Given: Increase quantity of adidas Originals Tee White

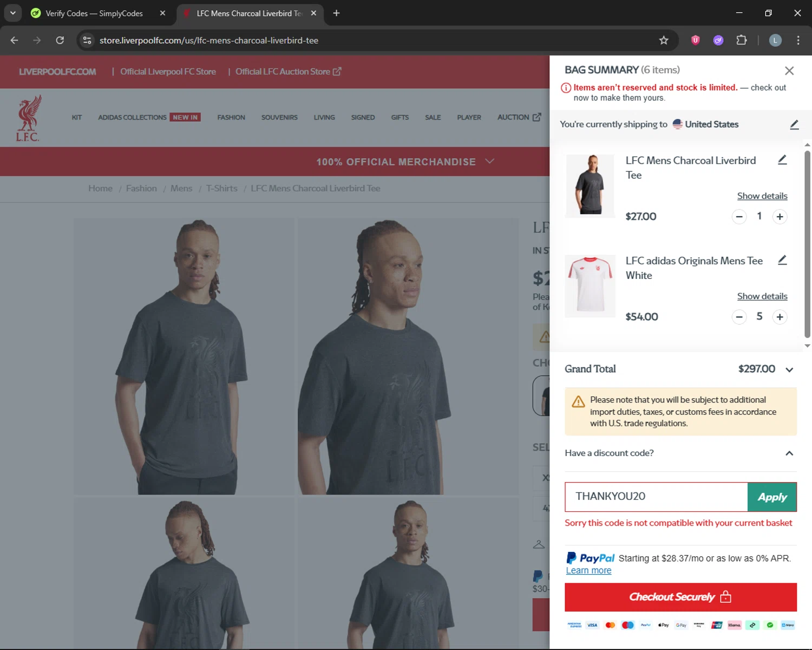Looking at the screenshot, I should (x=780, y=317).
